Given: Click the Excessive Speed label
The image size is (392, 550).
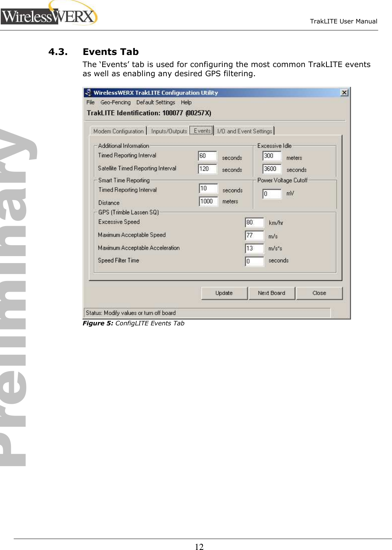Looking at the screenshot, I should 119,222.
